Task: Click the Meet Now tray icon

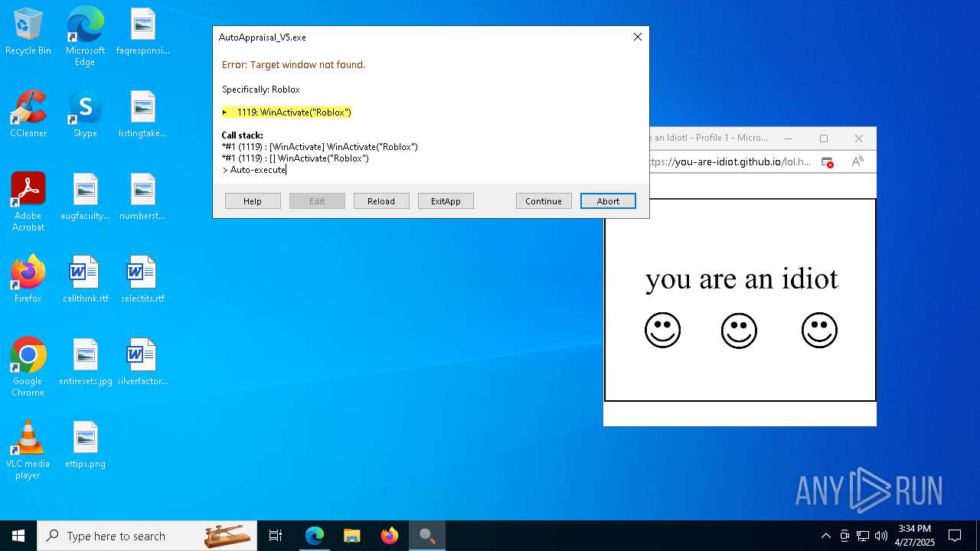Action: tap(844, 536)
